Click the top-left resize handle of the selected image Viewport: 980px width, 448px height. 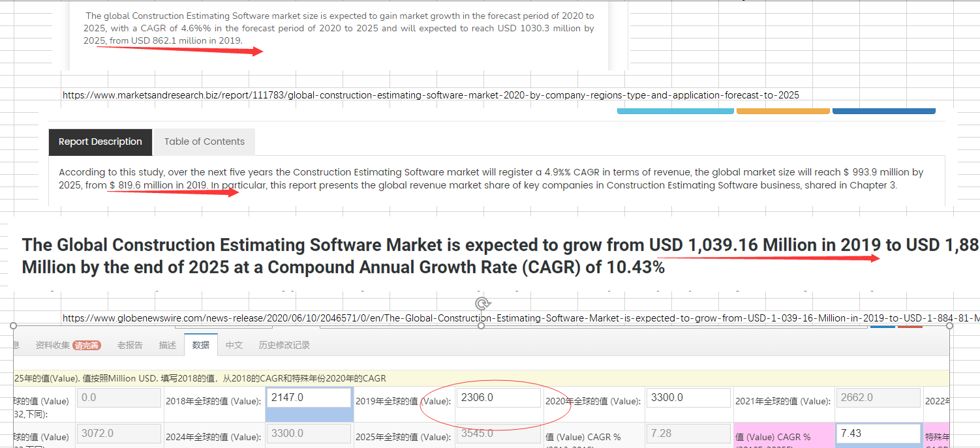[14, 325]
